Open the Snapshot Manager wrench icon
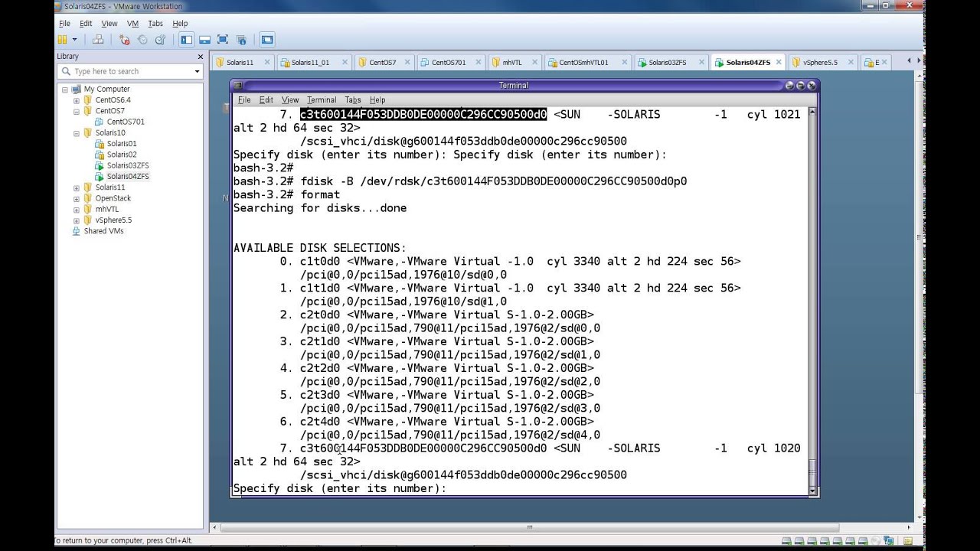Screen dimensions: 980x551 160,40
